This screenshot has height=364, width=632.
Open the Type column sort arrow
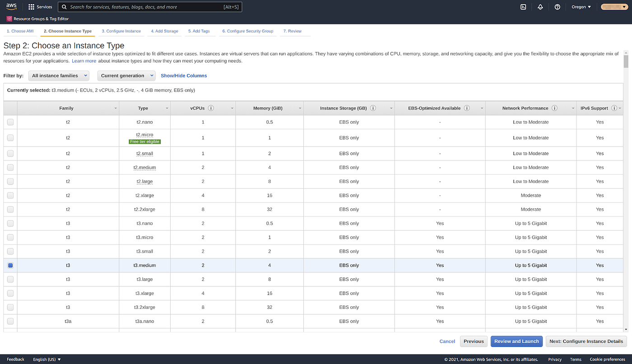[x=167, y=109]
